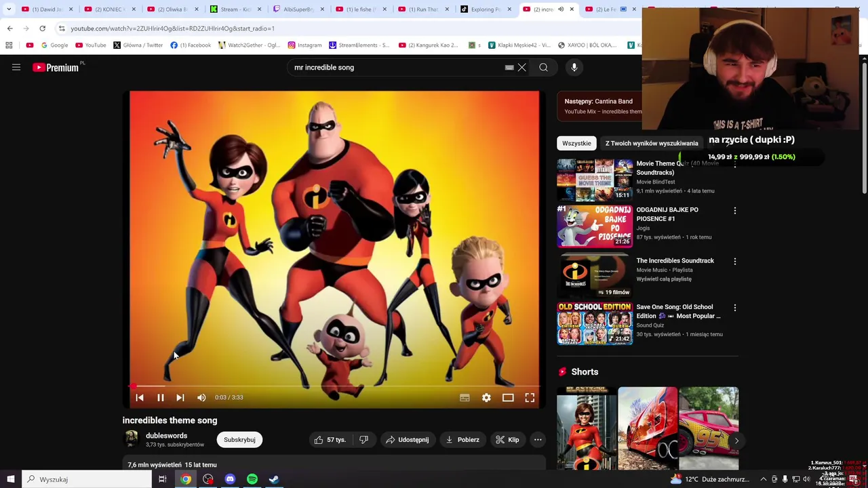This screenshot has width=868, height=488.
Task: Click the browser address bar URL
Action: pyautogui.click(x=172, y=28)
